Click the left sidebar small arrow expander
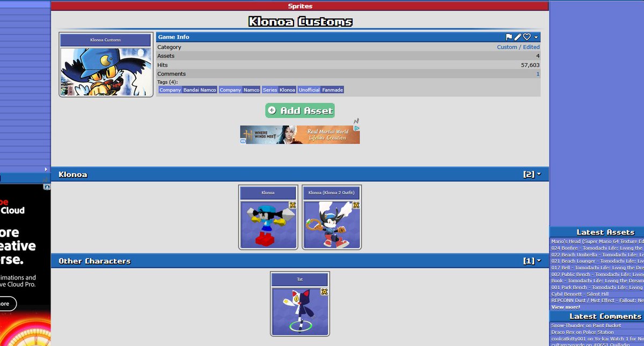This screenshot has height=346, width=644. pos(46,170)
